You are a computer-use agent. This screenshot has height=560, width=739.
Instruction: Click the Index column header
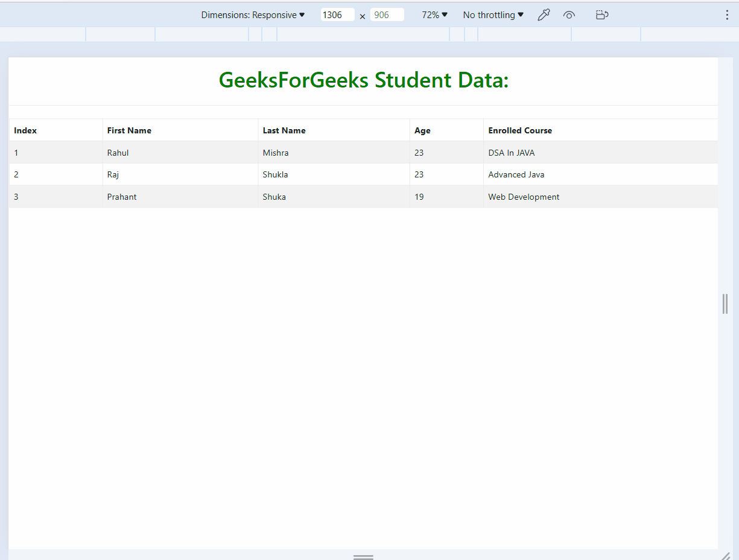[x=56, y=130]
